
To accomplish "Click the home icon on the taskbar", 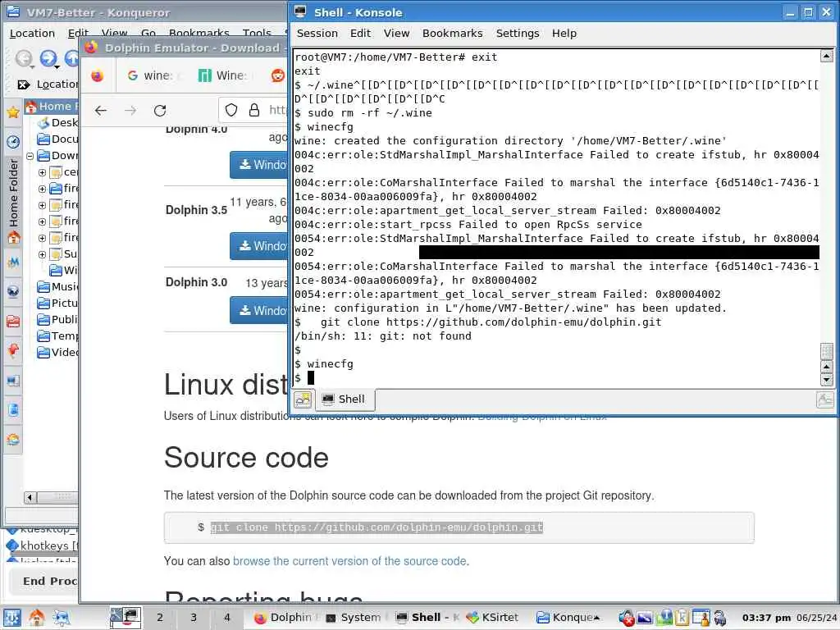I will coord(36,618).
